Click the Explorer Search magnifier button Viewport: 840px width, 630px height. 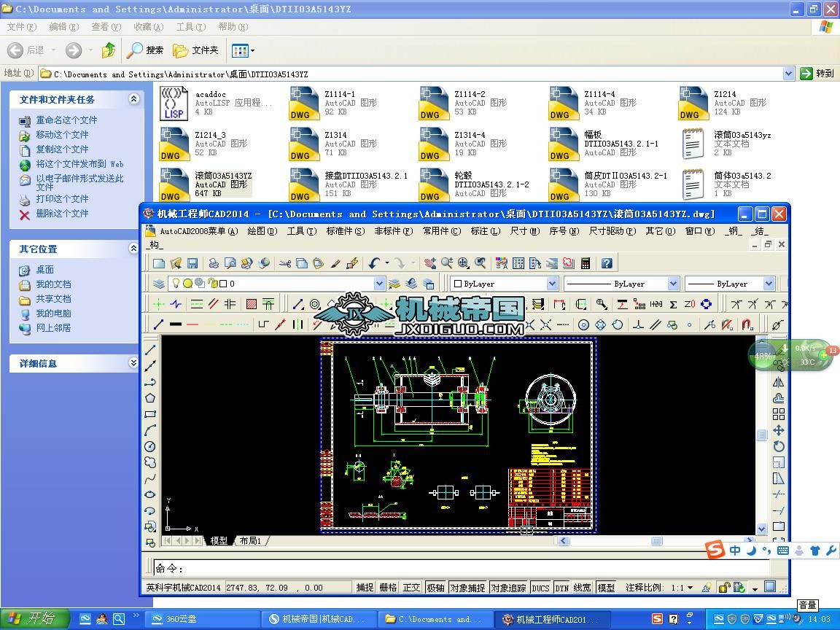pos(144,50)
